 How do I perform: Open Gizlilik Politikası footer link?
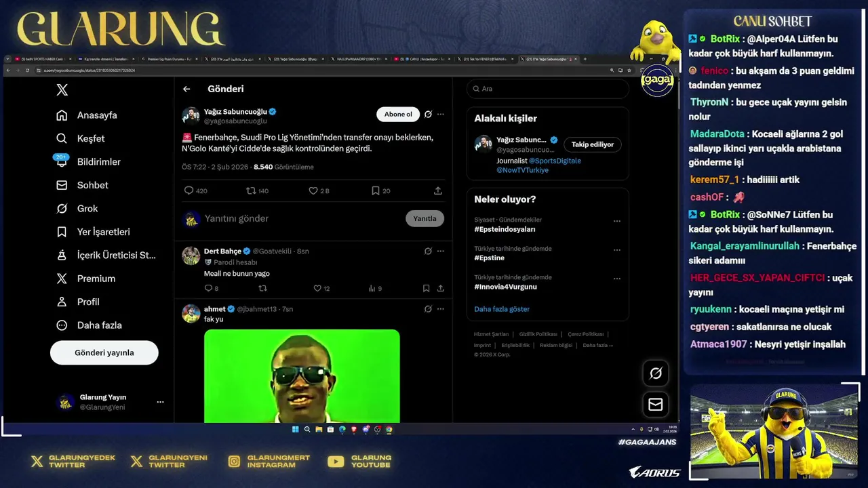pyautogui.click(x=538, y=334)
